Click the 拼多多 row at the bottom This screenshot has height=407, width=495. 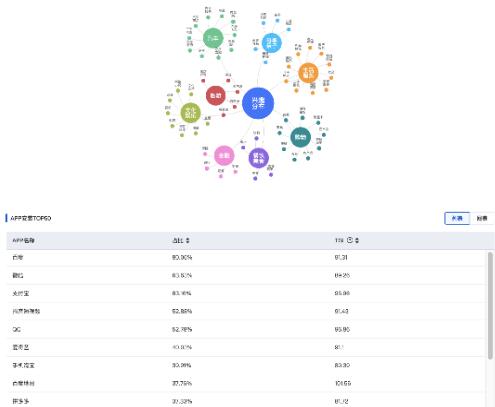[x=246, y=401]
